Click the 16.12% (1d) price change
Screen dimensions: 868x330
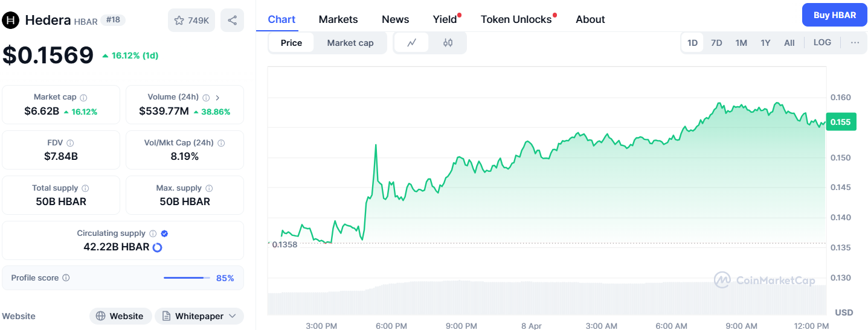(x=130, y=56)
